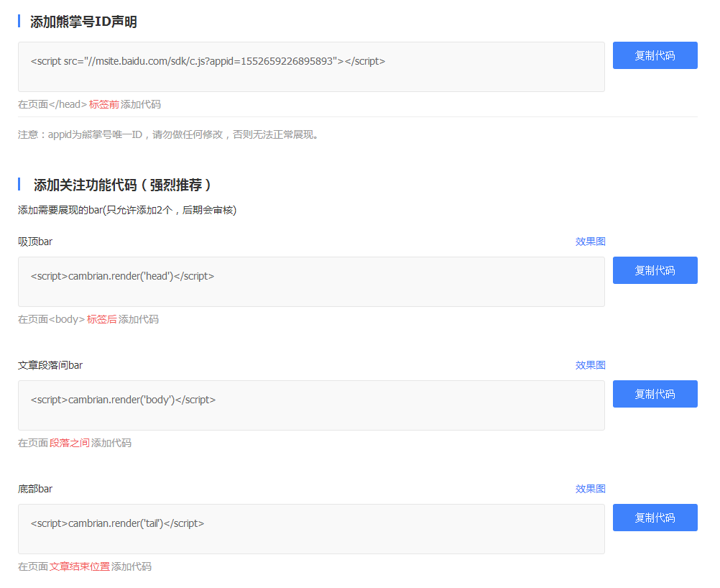720x588 pixels.
Task: Click the 添加熊掌号ID声明 heading
Action: coord(83,22)
